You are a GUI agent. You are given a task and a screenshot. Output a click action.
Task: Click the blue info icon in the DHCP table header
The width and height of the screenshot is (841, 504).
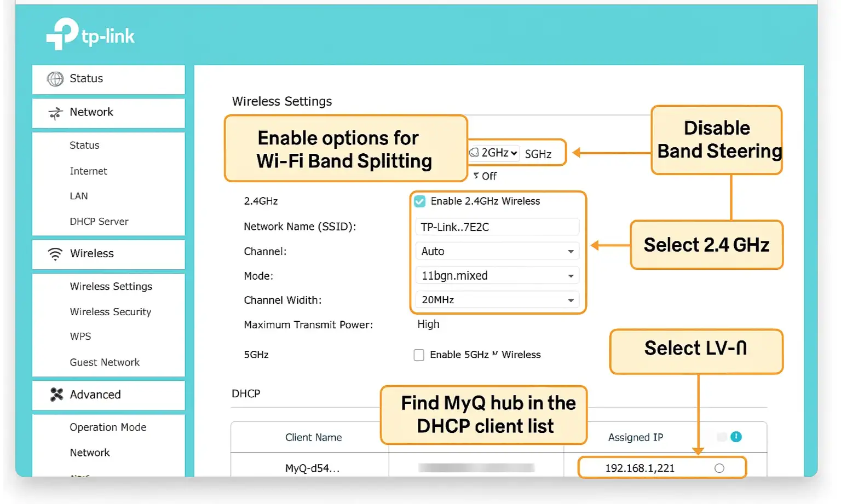pyautogui.click(x=736, y=436)
